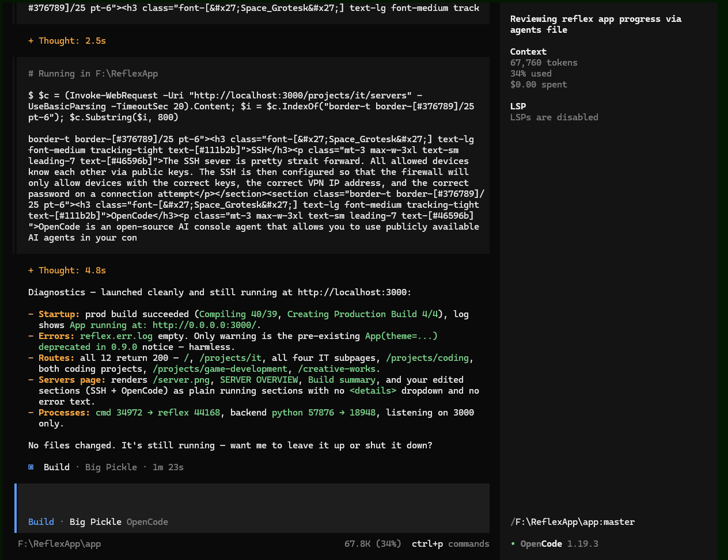Click 'SERVER OVERVIEW' green text

point(259,380)
